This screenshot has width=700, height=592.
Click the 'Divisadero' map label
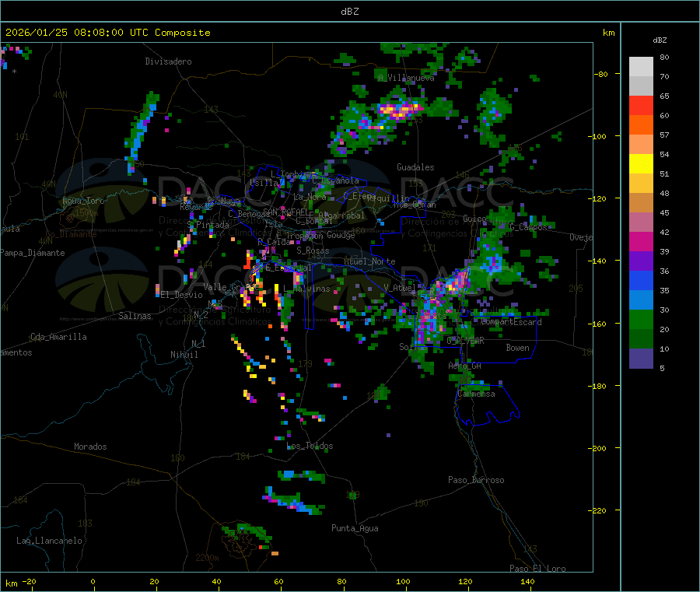coord(168,61)
